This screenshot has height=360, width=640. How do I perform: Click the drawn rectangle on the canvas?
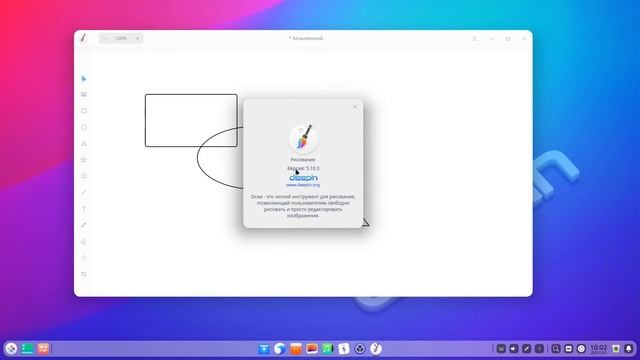click(x=191, y=120)
